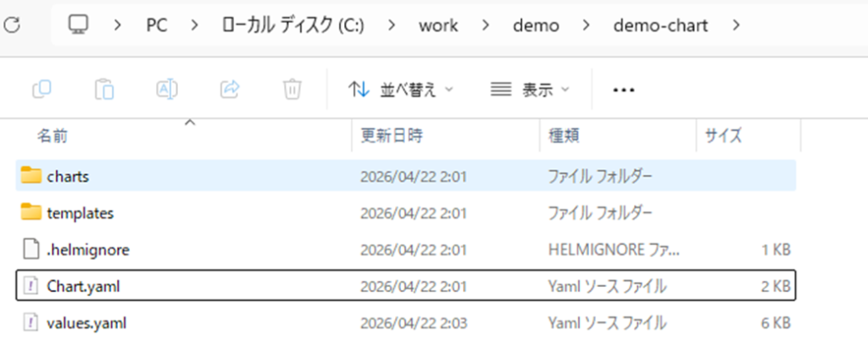The height and width of the screenshot is (348, 868).
Task: Click the Delete trash can icon
Action: point(292,89)
